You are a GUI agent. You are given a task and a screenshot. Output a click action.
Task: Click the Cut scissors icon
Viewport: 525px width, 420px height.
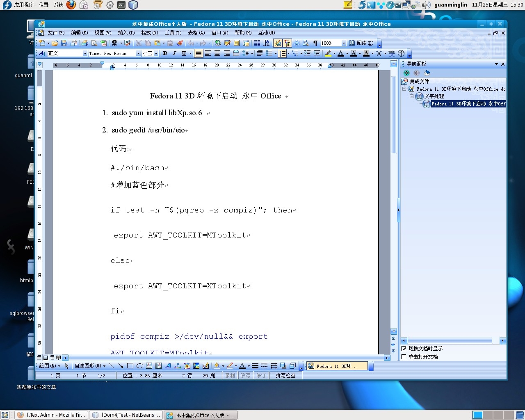tap(139, 43)
